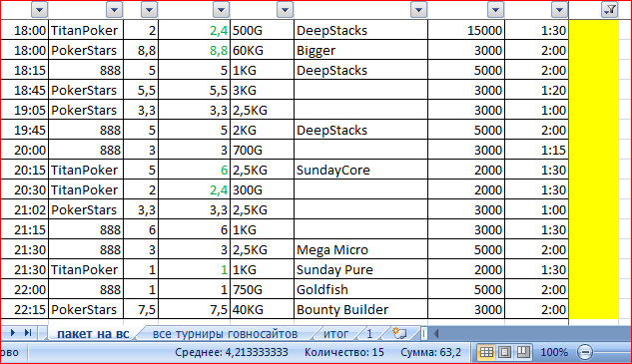The image size is (632, 364).
Task: Switch to 'все турниры говносайтов' sheet tab
Action: [225, 334]
